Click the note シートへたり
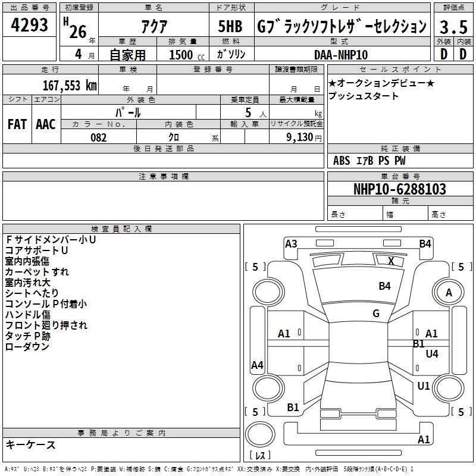Screen dimensions: 476x476 [x=32, y=293]
